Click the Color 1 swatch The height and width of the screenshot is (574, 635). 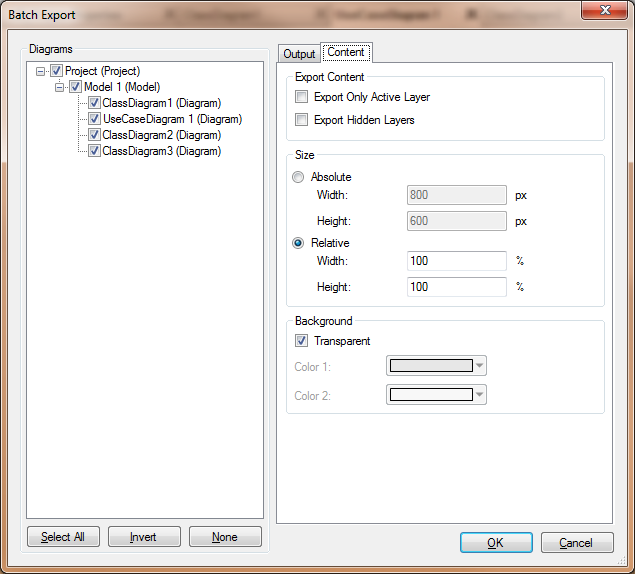click(x=431, y=366)
